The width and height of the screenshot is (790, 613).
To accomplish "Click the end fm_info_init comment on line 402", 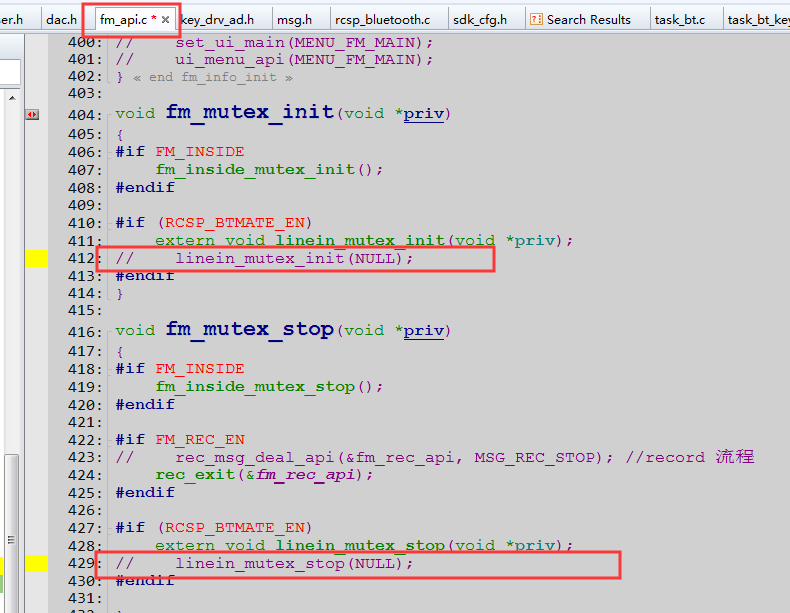I will 213,78.
